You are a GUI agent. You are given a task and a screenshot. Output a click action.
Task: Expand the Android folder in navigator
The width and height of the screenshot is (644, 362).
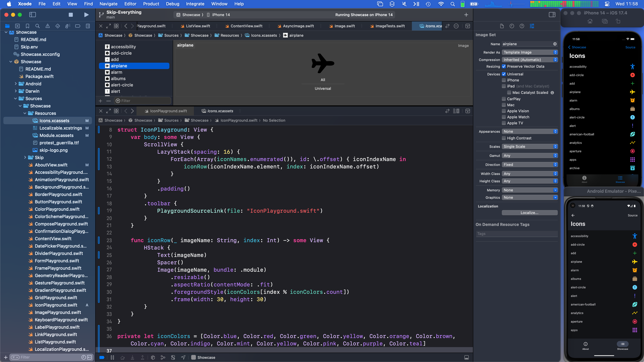[x=16, y=84]
